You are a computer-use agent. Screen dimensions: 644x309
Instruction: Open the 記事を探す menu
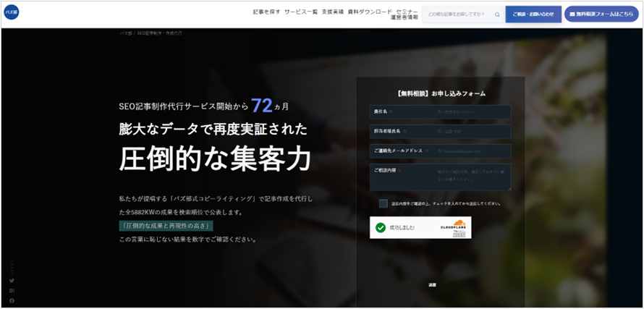click(266, 12)
